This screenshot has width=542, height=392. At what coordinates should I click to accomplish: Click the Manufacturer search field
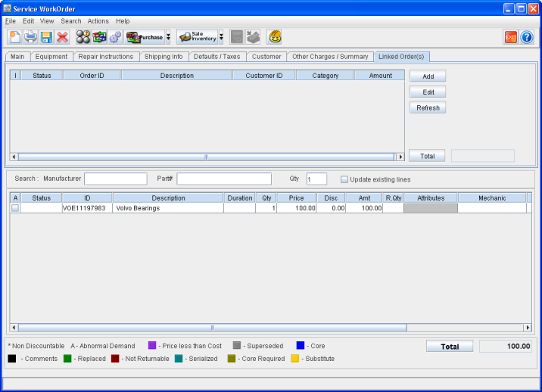point(116,179)
